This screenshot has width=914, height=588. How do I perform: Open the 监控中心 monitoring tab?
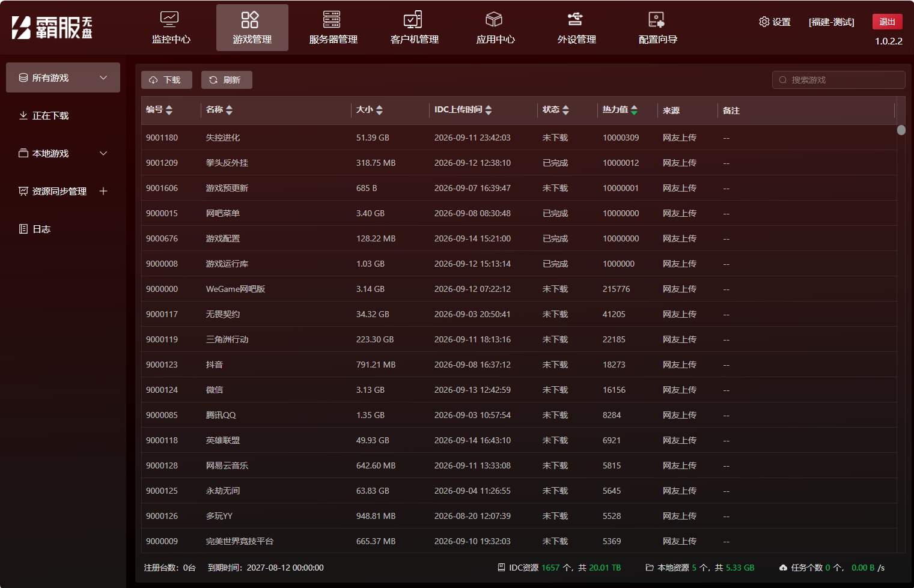click(x=171, y=28)
